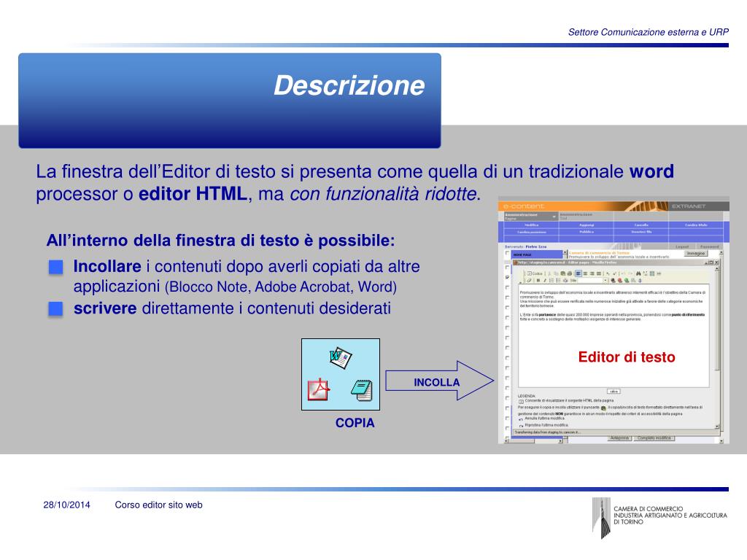
Task: Switch to the Amministrazione Siti tab
Action: (x=586, y=217)
